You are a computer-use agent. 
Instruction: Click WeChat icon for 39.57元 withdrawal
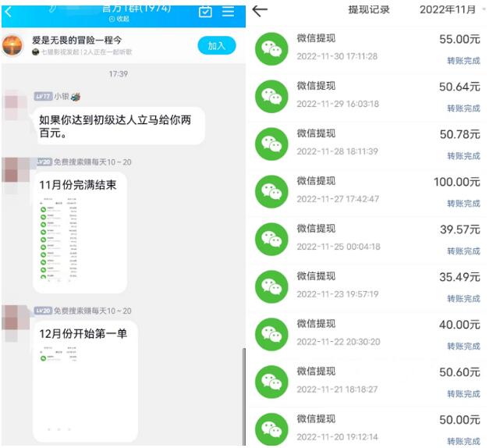point(271,239)
